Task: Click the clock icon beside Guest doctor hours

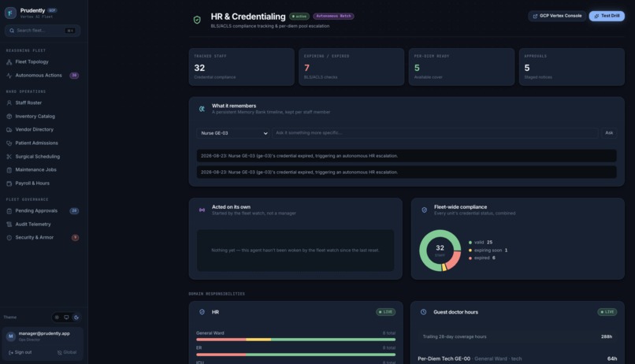Action: tap(423, 312)
